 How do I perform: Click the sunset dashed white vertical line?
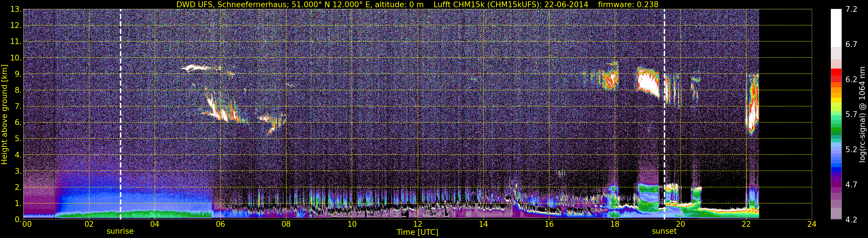coord(665,114)
